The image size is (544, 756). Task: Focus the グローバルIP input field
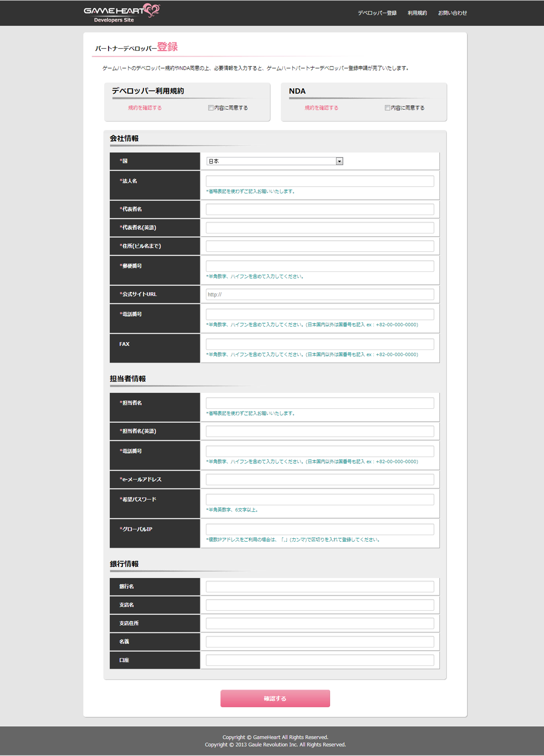320,529
